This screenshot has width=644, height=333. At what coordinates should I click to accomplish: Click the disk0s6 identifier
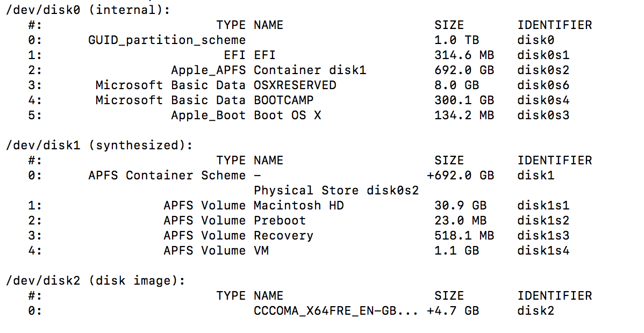tap(543, 85)
